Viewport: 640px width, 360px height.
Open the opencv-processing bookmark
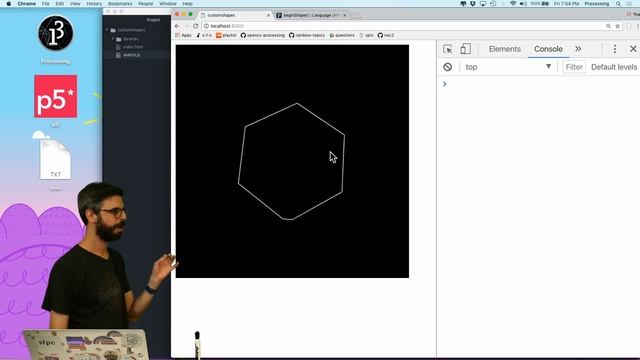[x=262, y=36]
